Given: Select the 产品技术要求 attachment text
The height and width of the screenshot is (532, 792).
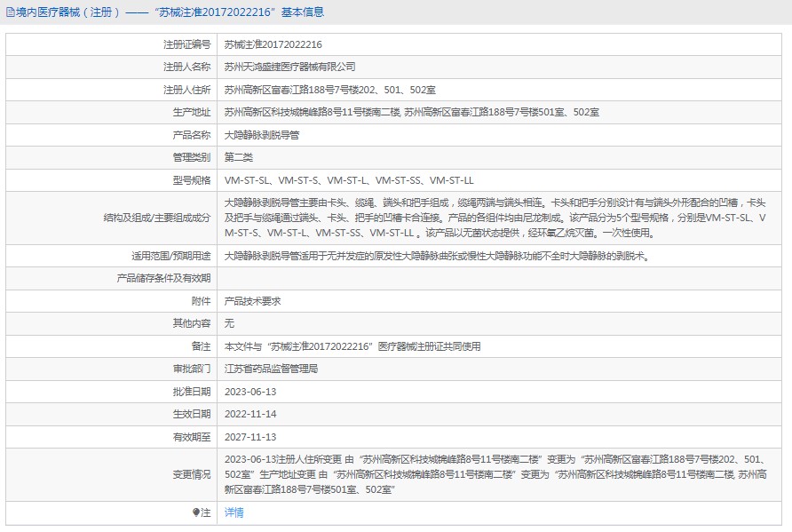Looking at the screenshot, I should pyautogui.click(x=252, y=301).
